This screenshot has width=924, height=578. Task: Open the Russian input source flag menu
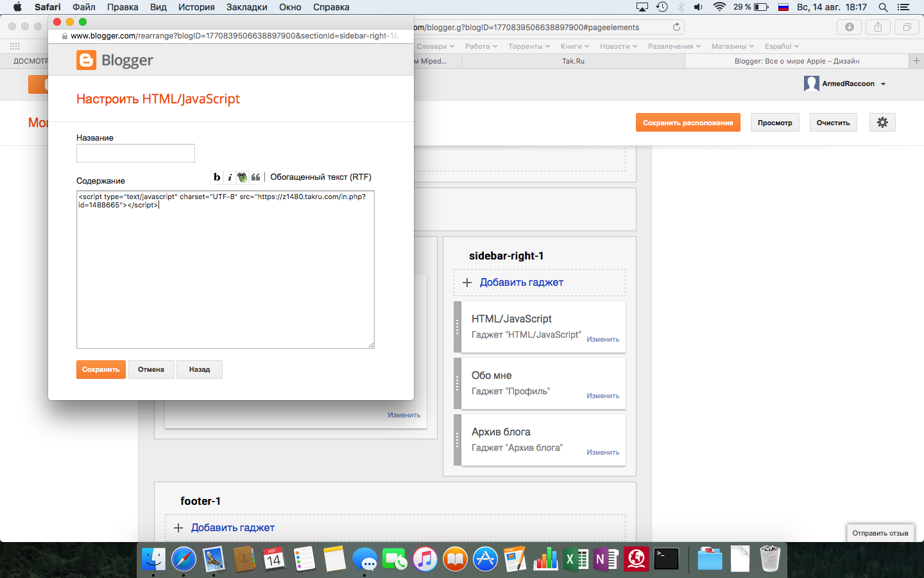(x=783, y=7)
